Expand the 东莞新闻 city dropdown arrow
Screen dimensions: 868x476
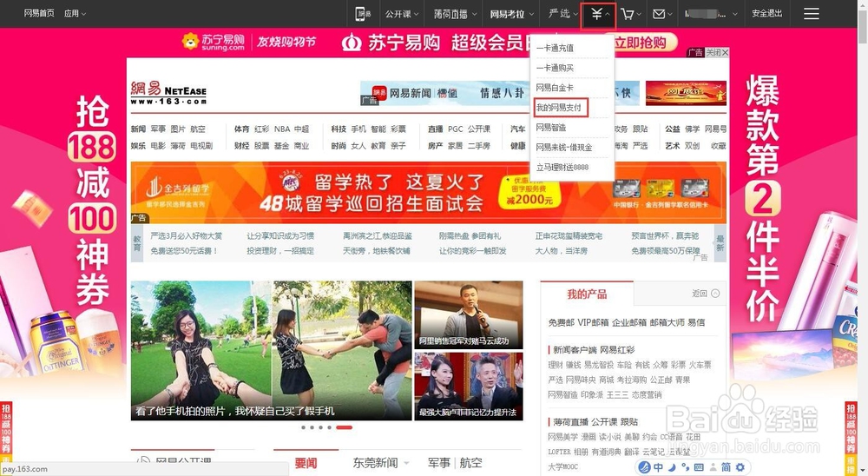pos(407,463)
